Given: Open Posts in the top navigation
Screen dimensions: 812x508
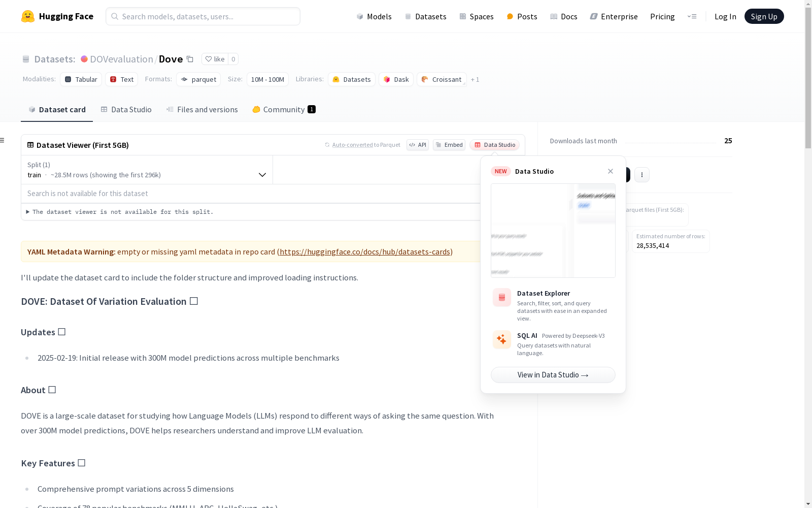Looking at the screenshot, I should tap(522, 16).
